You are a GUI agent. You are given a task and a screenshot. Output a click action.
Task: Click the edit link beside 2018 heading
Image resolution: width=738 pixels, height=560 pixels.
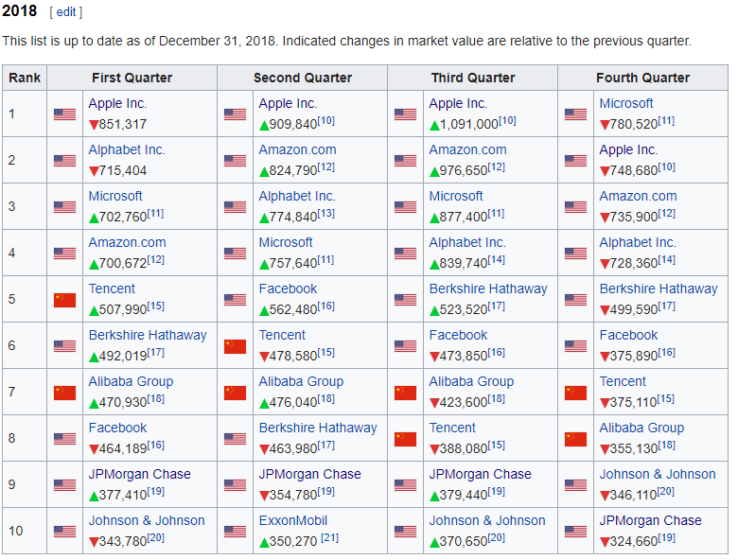click(x=66, y=12)
